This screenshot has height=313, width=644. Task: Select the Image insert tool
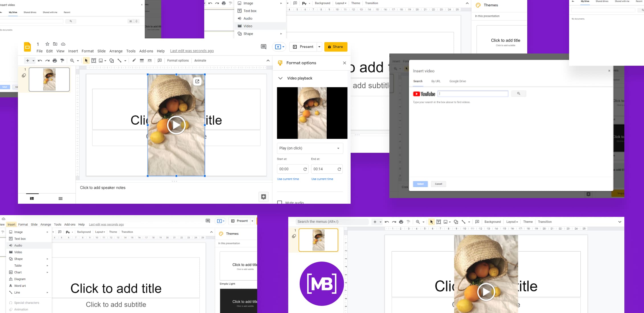[248, 3]
